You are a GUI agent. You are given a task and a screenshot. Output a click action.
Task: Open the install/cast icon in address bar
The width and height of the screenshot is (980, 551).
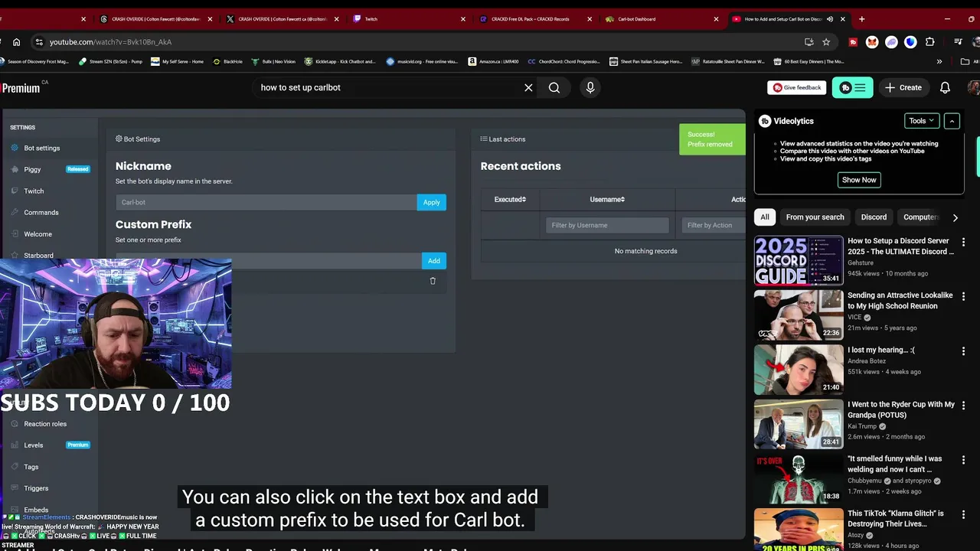[x=808, y=42]
